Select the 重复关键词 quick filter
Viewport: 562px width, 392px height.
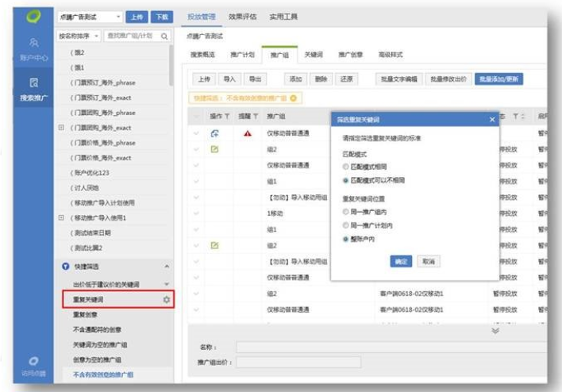[88, 299]
